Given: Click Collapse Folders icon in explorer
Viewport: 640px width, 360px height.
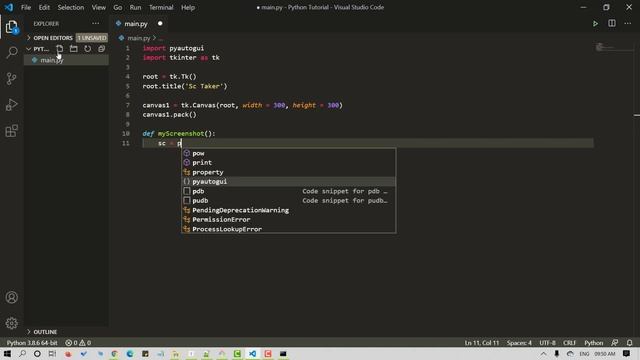Looking at the screenshot, I should 101,49.
